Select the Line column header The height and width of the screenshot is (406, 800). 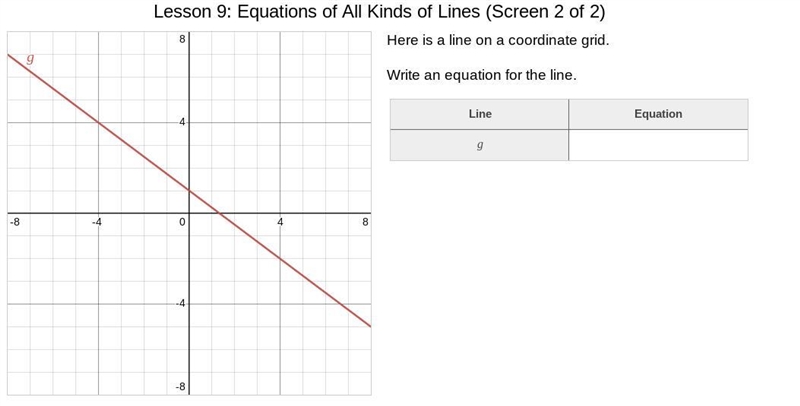coord(480,114)
